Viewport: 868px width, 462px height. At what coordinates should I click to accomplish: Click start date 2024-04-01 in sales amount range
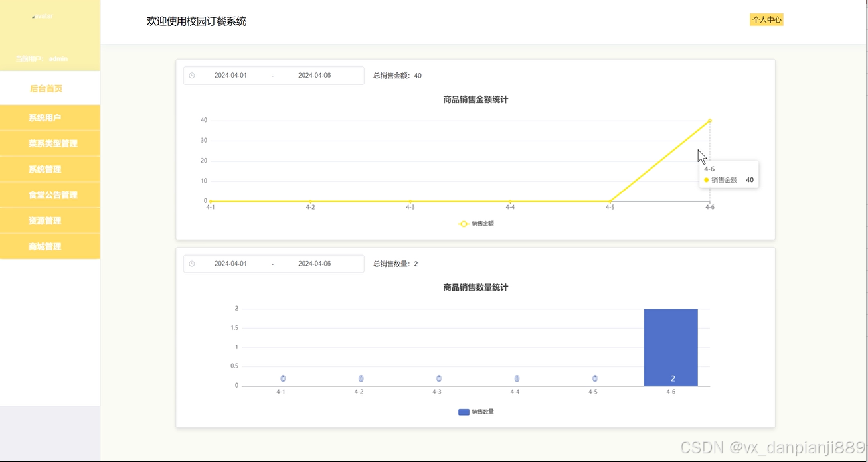[x=230, y=76]
